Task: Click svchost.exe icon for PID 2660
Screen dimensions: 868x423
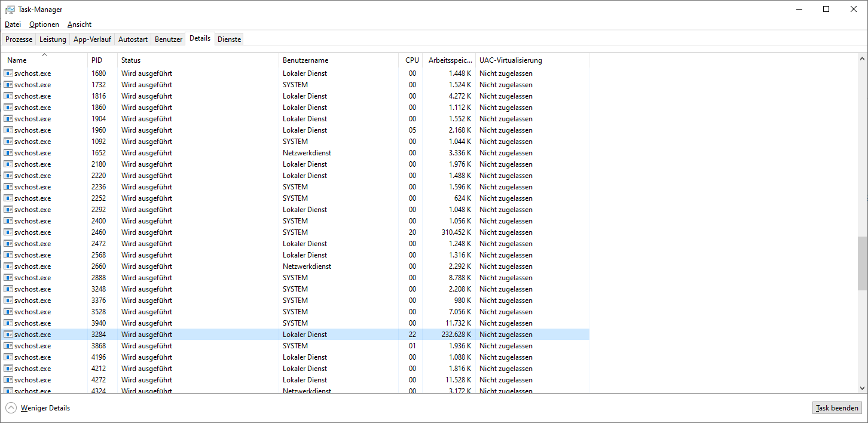Action: (8, 266)
